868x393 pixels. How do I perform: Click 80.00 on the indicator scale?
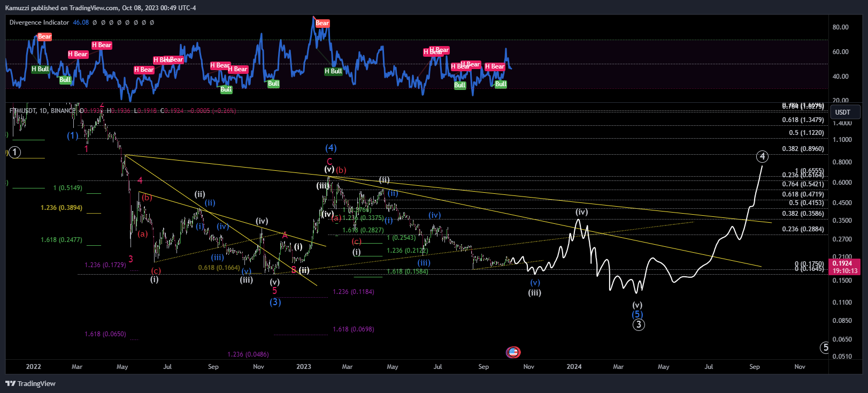[841, 27]
